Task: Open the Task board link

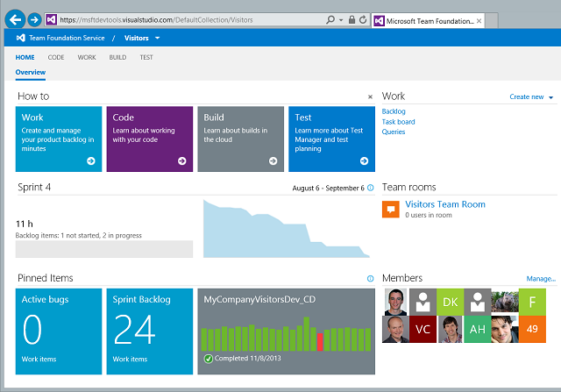Action: 398,122
